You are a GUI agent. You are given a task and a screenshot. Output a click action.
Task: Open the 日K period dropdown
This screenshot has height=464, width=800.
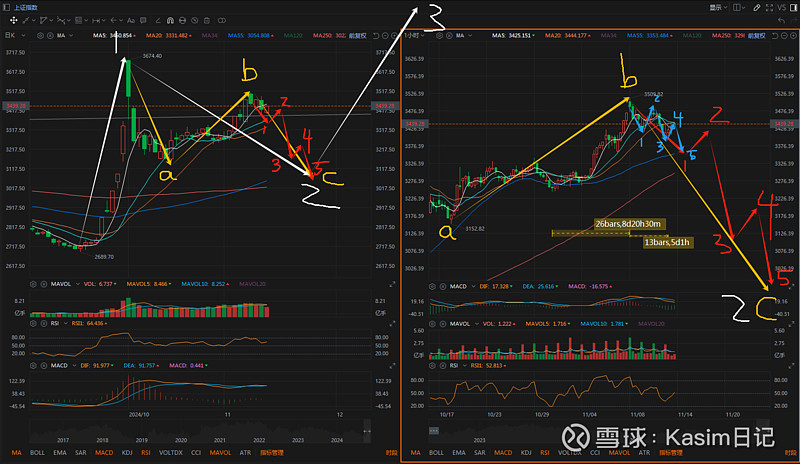pyautogui.click(x=14, y=35)
